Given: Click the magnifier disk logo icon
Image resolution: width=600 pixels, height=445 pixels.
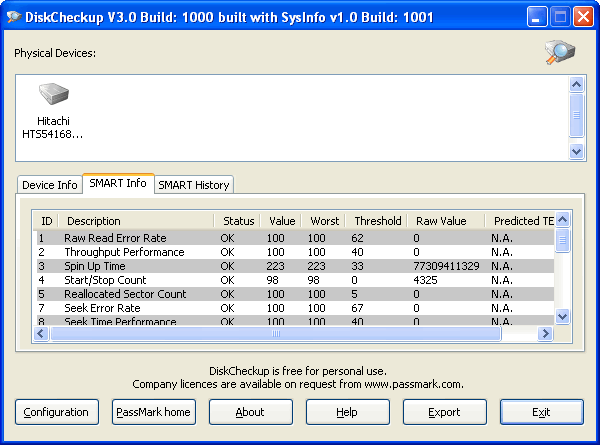Looking at the screenshot, I should 560,52.
